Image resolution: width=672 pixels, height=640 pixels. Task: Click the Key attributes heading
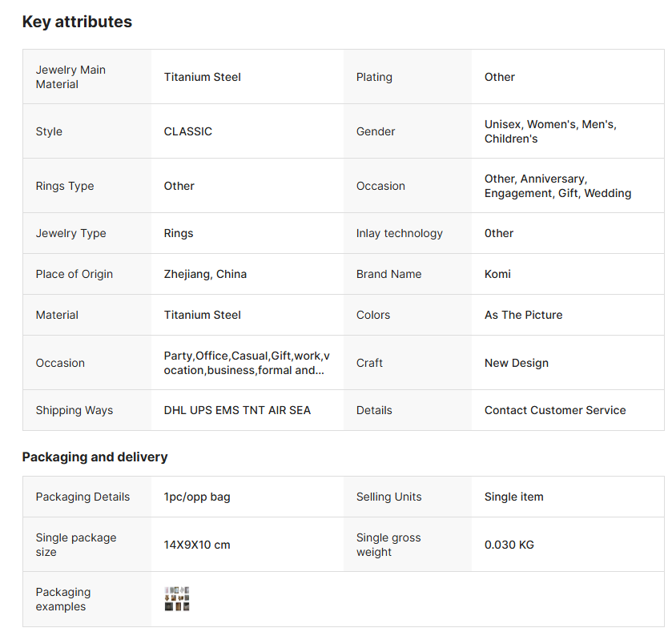[x=77, y=22]
